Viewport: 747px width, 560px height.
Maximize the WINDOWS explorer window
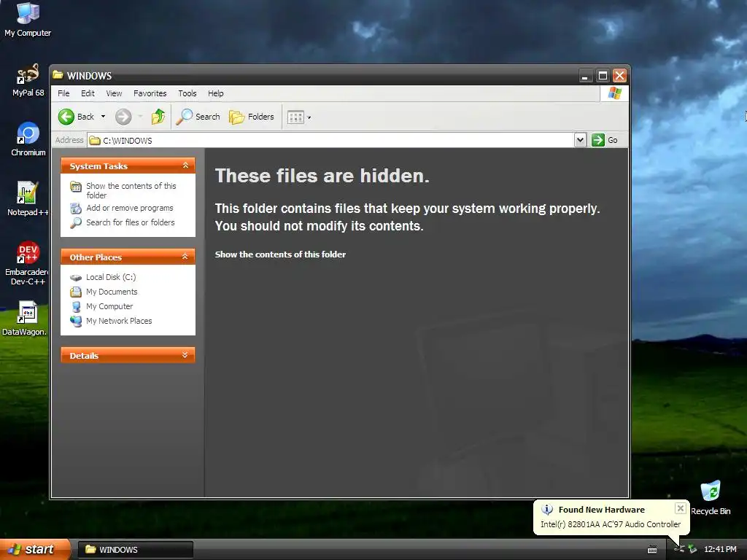click(603, 75)
